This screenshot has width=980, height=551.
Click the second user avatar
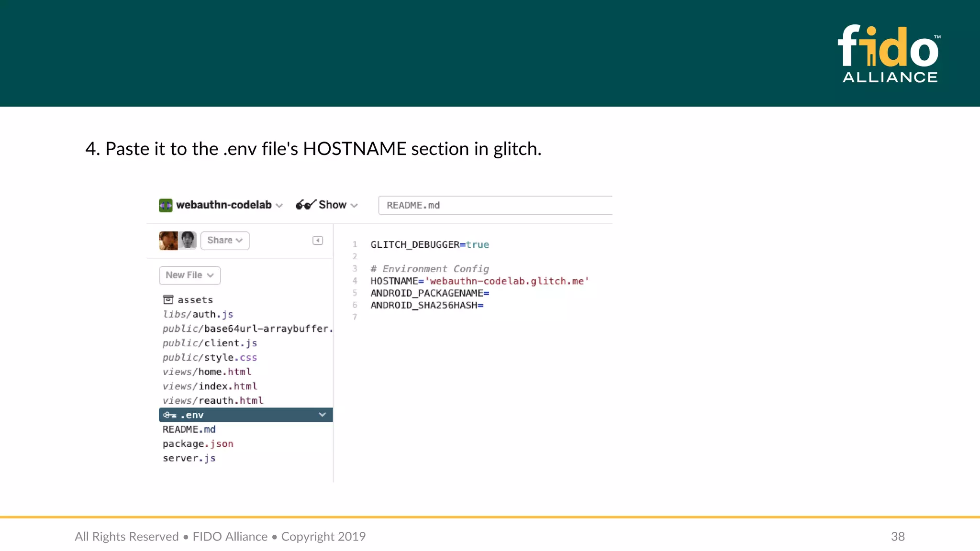[x=188, y=241]
